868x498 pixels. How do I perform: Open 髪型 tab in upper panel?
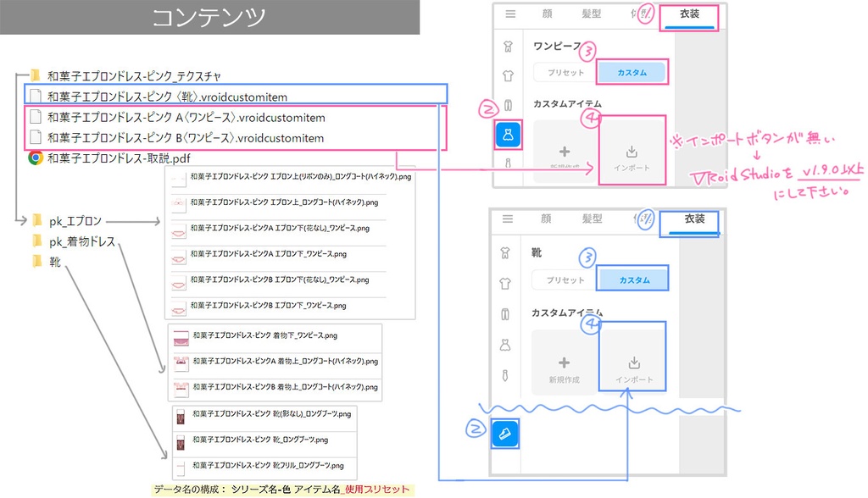pyautogui.click(x=591, y=14)
